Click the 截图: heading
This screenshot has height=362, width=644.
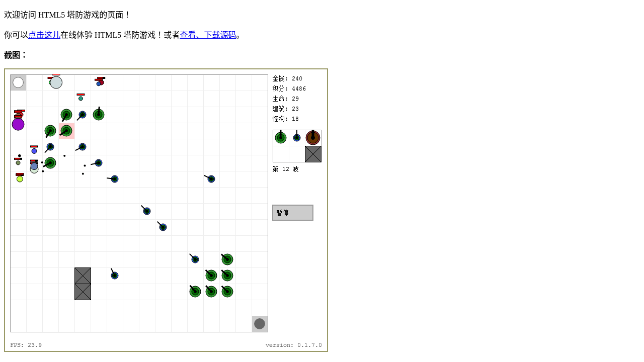click(16, 55)
